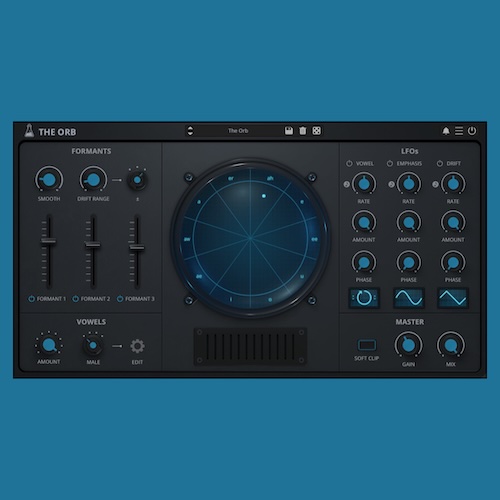This screenshot has height=500, width=500.
Task: Enable the DRIFT LFO power toggle
Action: point(440,163)
